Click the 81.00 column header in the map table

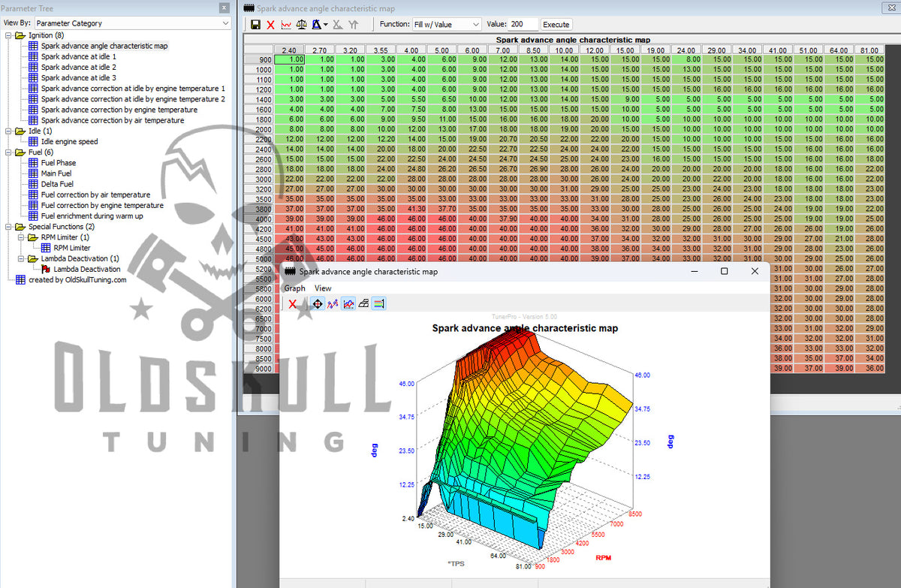click(x=869, y=50)
